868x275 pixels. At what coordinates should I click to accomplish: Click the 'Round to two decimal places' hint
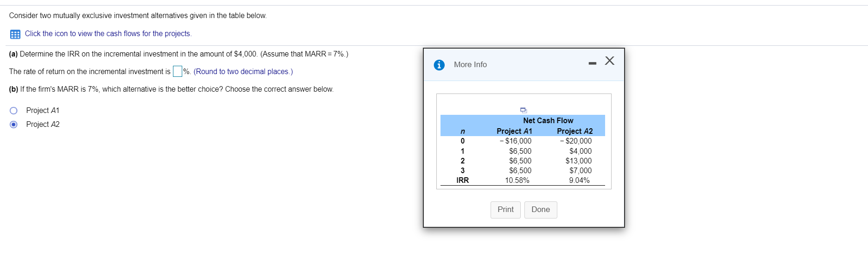click(x=243, y=72)
